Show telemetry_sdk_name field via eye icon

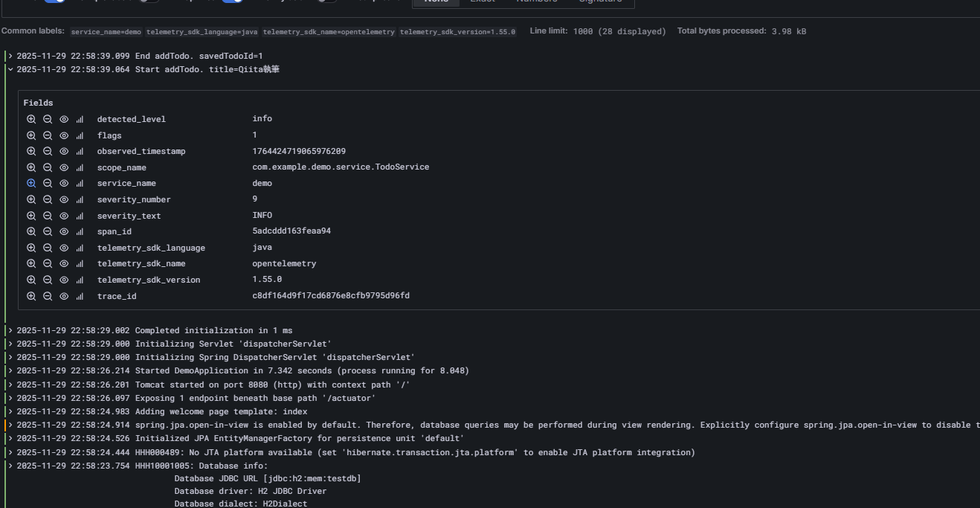64,263
